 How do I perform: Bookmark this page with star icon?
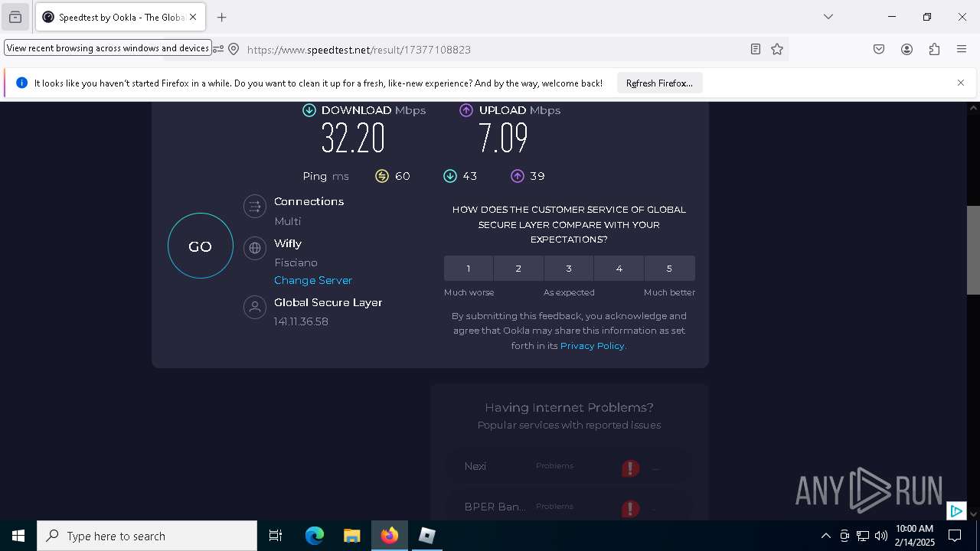(777, 49)
